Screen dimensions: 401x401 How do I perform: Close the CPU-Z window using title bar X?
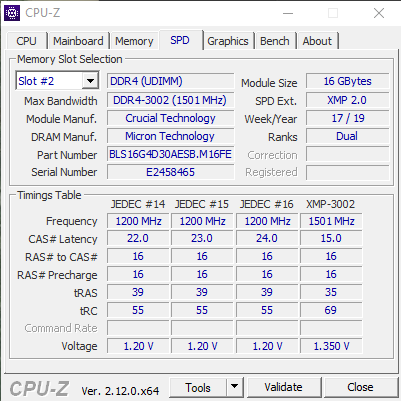click(x=379, y=13)
